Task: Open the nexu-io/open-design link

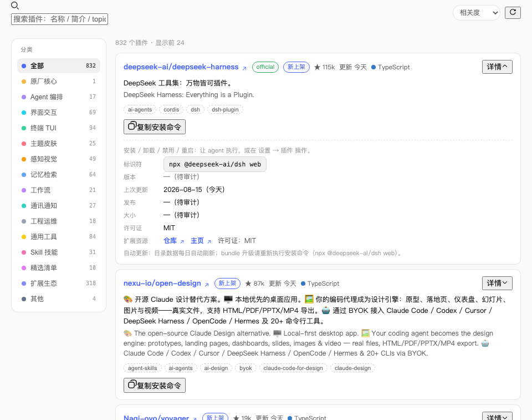Action: click(162, 284)
